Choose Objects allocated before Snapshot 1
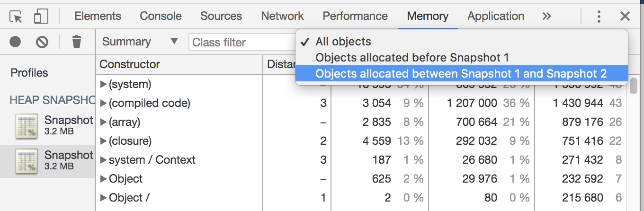 pyautogui.click(x=412, y=58)
